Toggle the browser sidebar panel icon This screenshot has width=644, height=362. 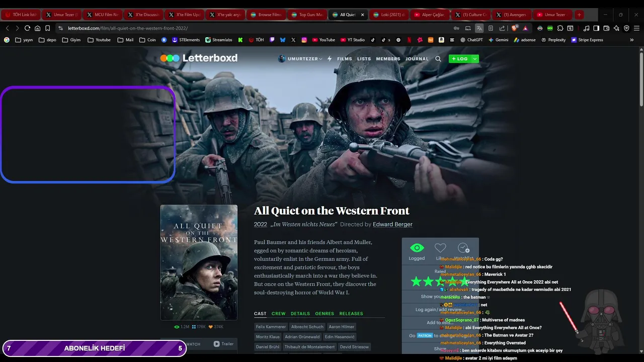[x=596, y=28]
